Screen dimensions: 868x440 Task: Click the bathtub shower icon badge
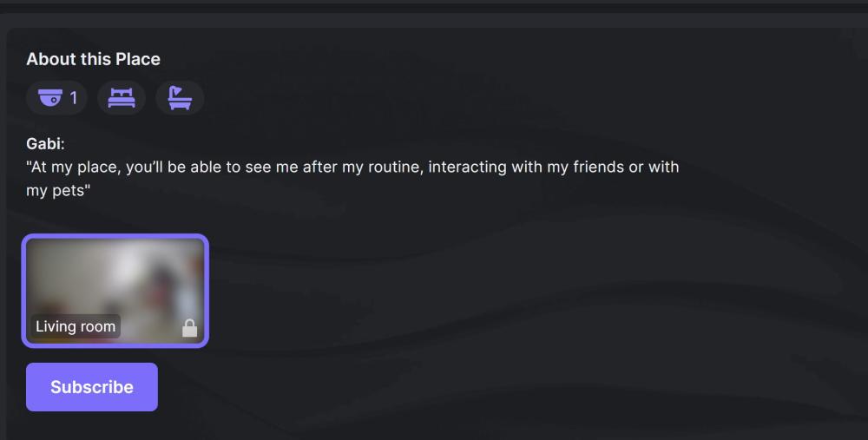[x=180, y=98]
